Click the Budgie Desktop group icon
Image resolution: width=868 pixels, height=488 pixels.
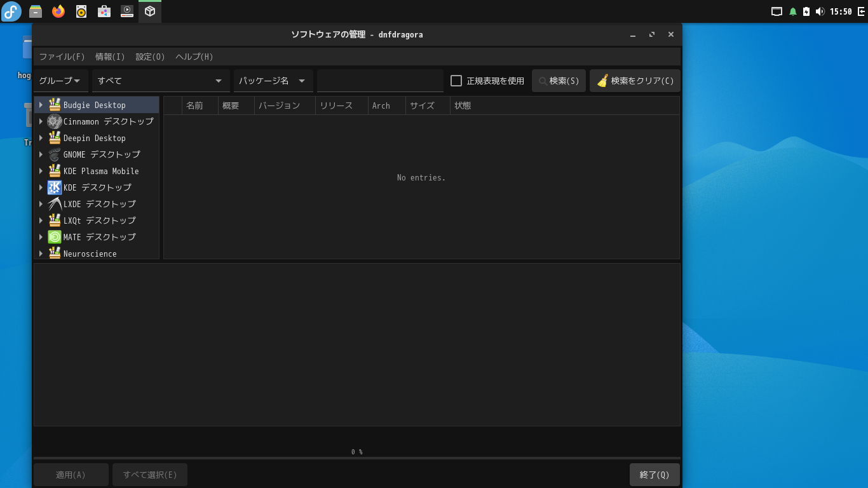click(x=55, y=105)
